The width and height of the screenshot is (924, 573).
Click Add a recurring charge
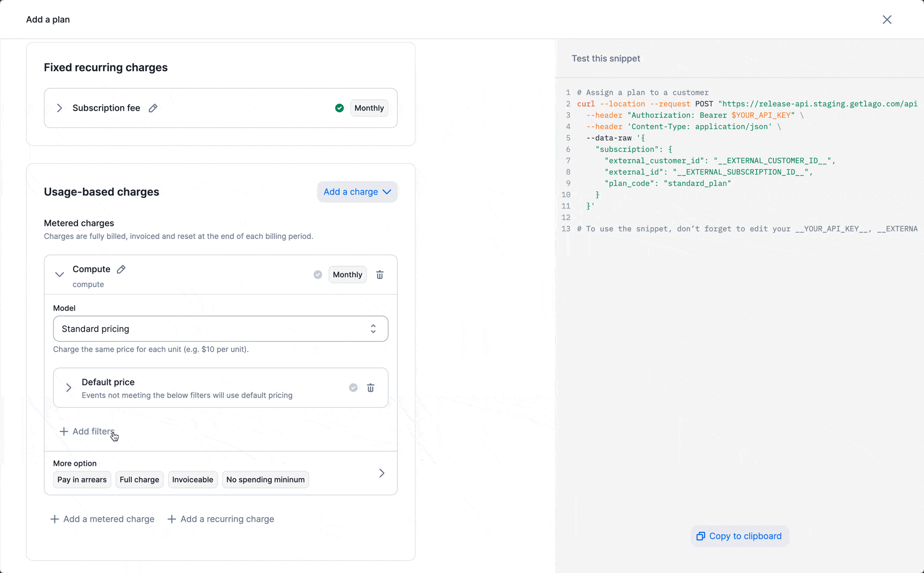pos(221,519)
